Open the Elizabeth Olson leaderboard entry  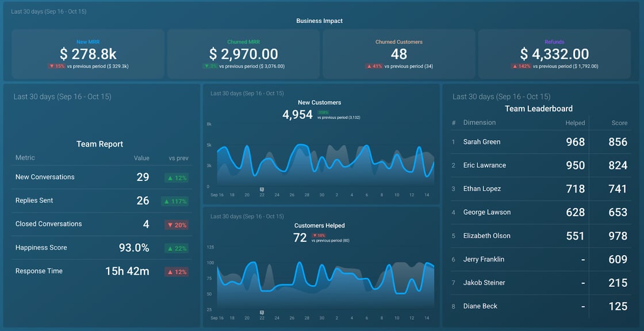486,236
